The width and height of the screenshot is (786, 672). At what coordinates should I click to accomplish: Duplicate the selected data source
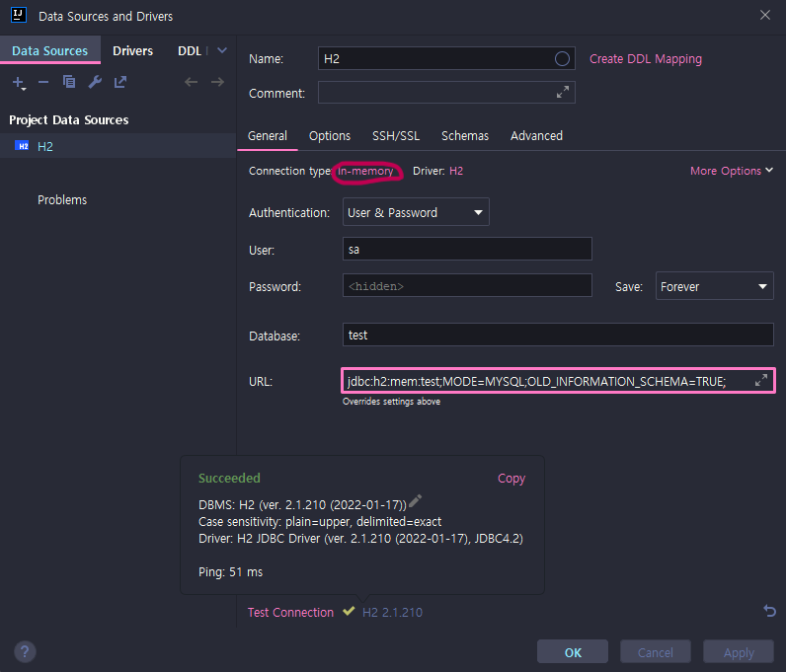pyautogui.click(x=69, y=82)
